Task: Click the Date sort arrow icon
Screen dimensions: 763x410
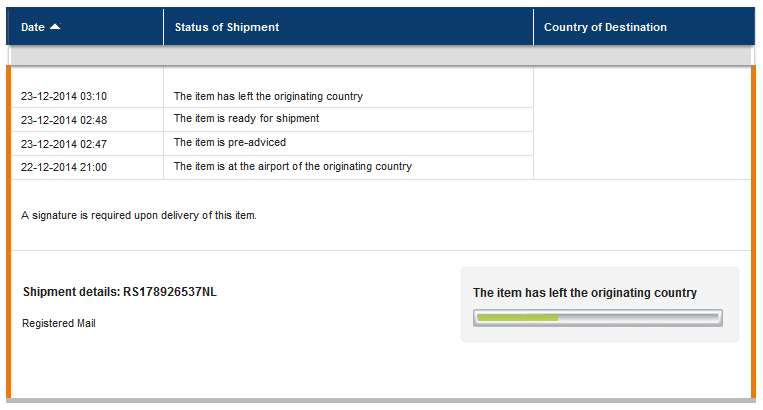Action: pos(55,27)
